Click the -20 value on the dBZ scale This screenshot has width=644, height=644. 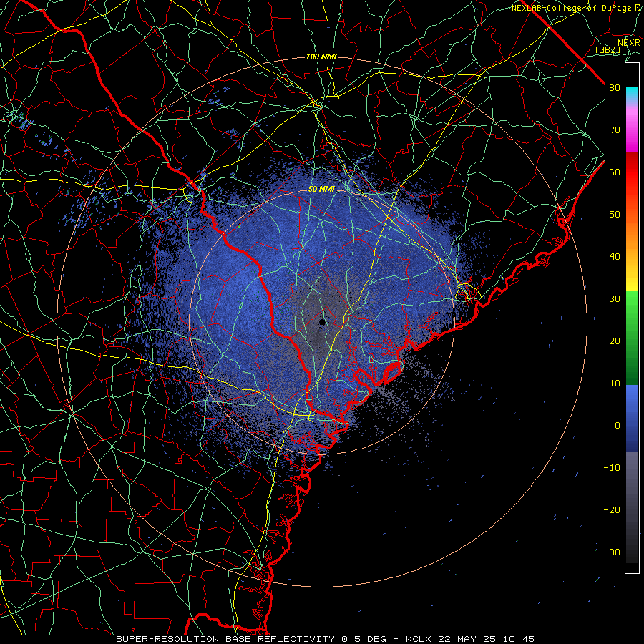pyautogui.click(x=612, y=509)
